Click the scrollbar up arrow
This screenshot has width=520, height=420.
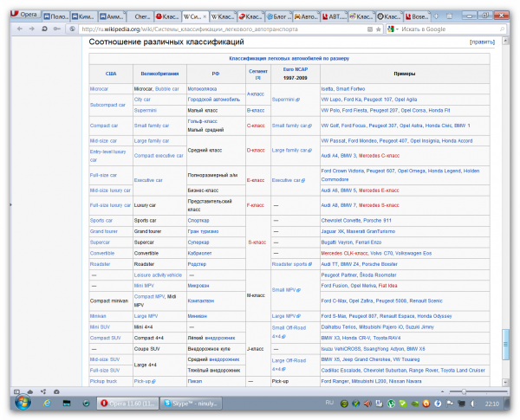505,41
